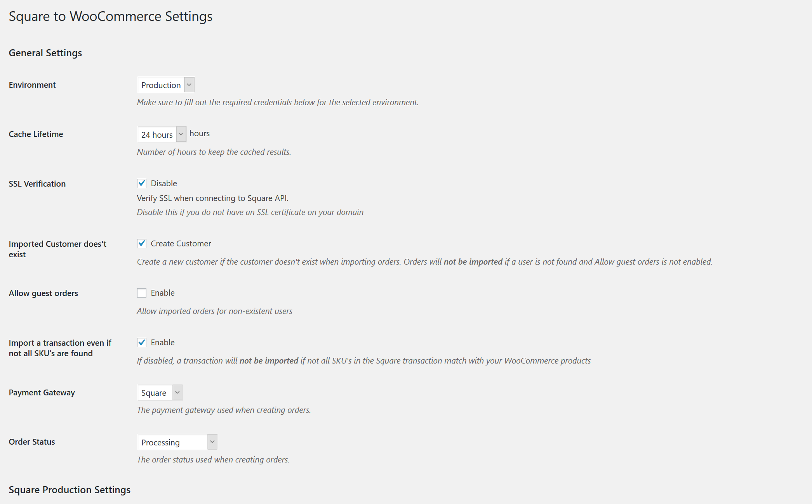Uncheck Enable for importing transactions with missing SKUs
The width and height of the screenshot is (812, 504).
coord(142,343)
